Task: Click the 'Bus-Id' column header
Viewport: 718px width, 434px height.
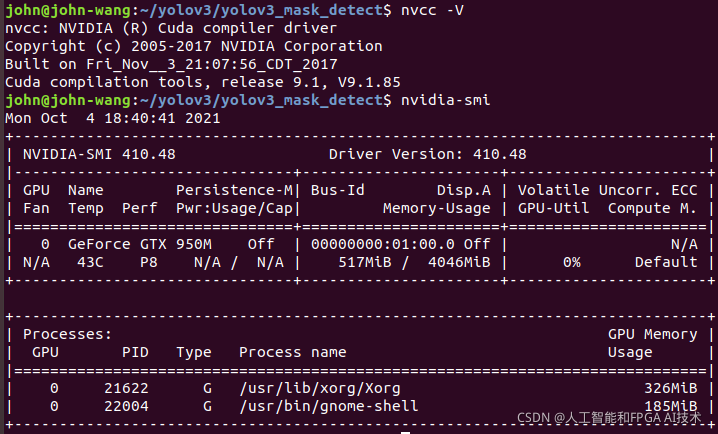Action: pos(338,190)
